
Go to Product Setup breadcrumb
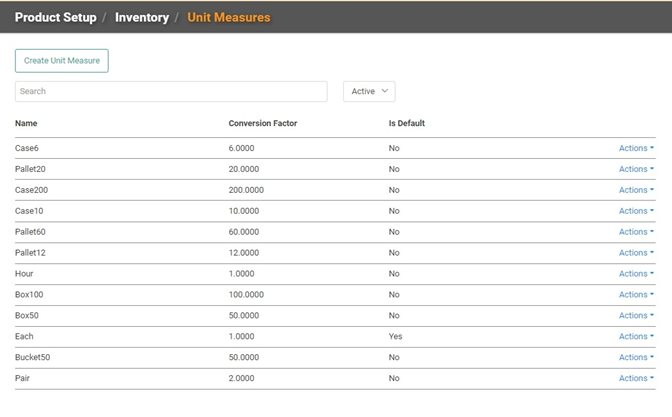(56, 17)
